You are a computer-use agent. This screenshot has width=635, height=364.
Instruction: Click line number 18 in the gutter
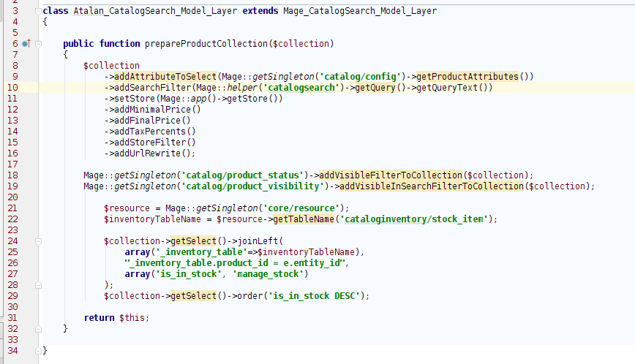coord(12,175)
